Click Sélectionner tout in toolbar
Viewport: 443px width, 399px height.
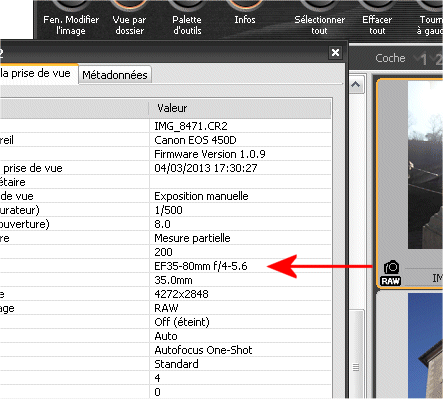pyautogui.click(x=319, y=20)
